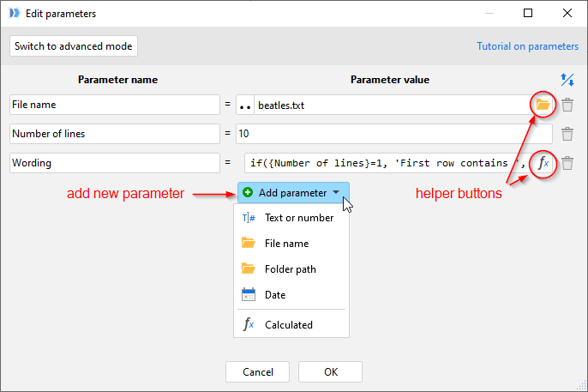588x392 pixels.
Task: Click the sort parameters arrows icon
Action: (x=567, y=80)
